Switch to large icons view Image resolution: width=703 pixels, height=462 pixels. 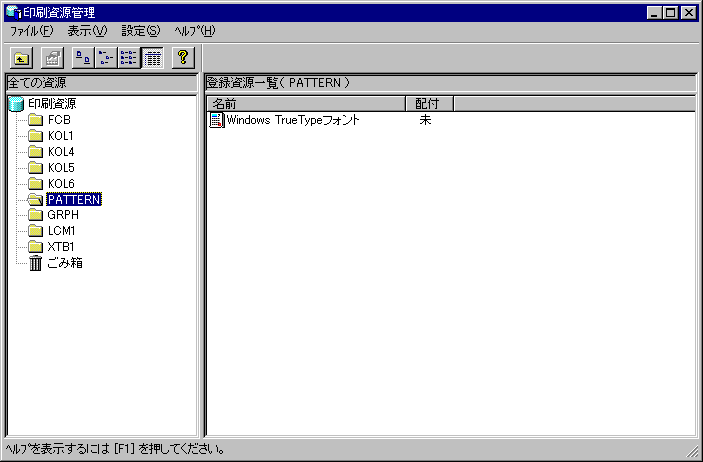point(83,58)
